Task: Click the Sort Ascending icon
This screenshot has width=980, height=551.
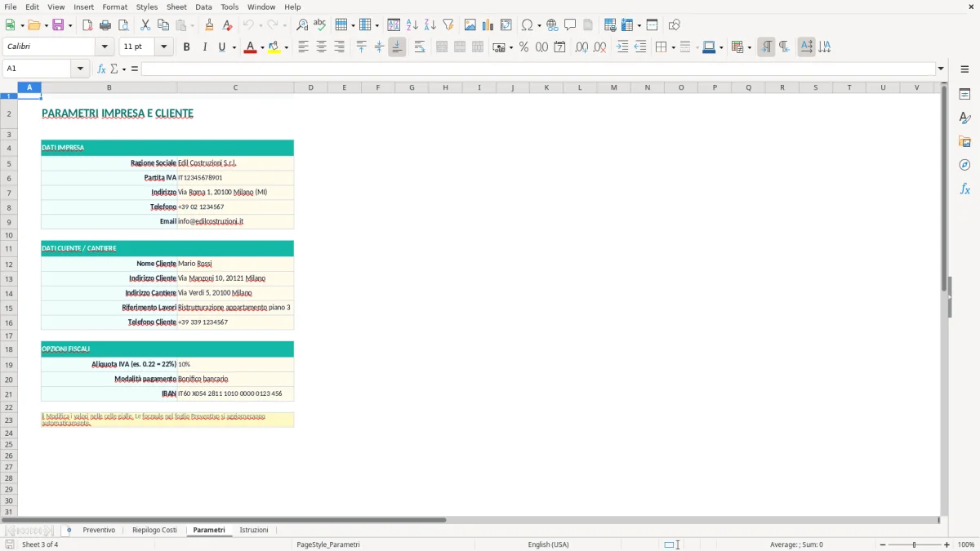Action: click(x=412, y=25)
